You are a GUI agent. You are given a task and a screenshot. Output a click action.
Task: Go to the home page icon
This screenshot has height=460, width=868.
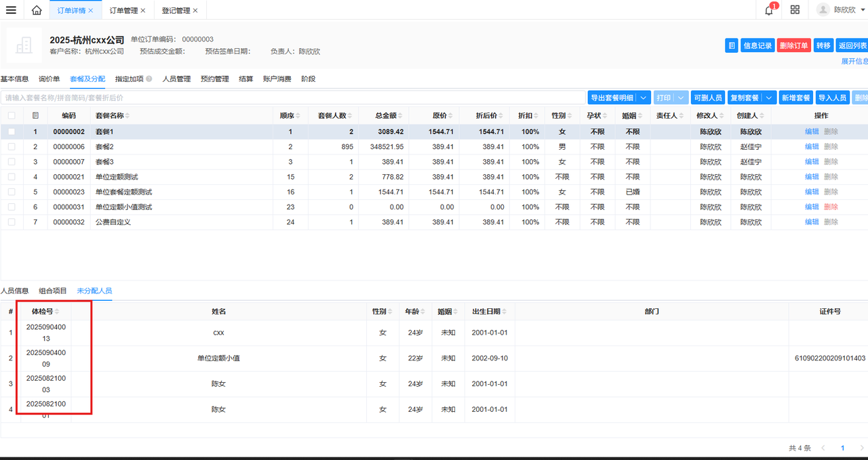coord(37,10)
